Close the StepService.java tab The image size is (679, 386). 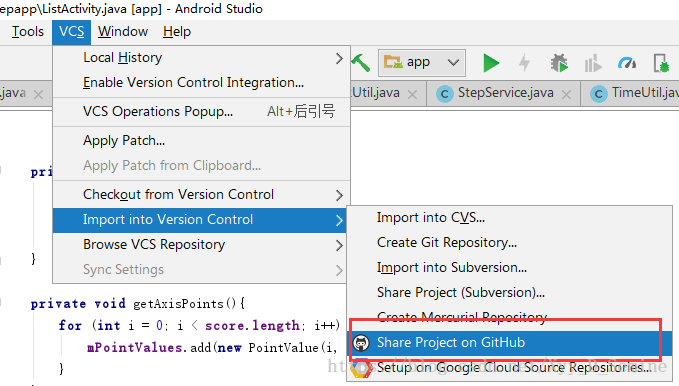[566, 94]
